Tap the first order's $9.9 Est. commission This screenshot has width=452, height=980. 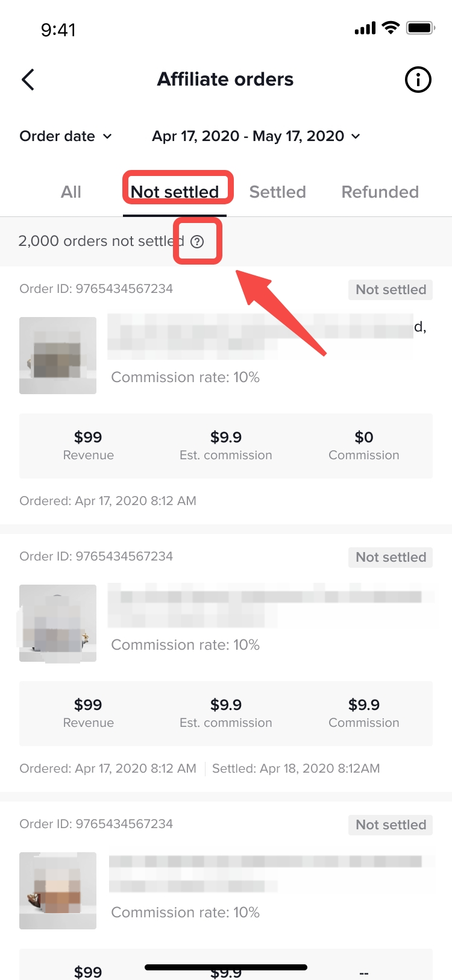coord(226,445)
